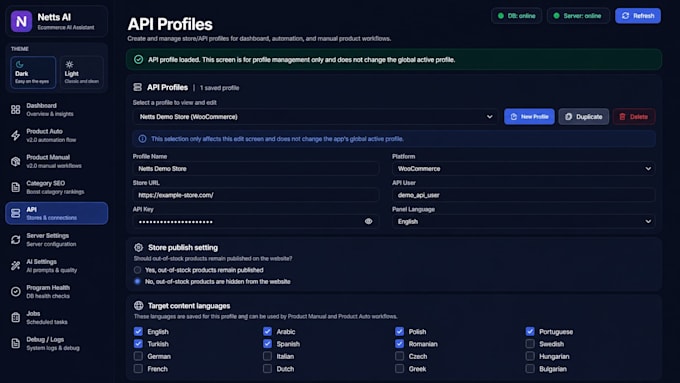
Task: Click the Jobs clipboard icon
Action: pyautogui.click(x=16, y=318)
